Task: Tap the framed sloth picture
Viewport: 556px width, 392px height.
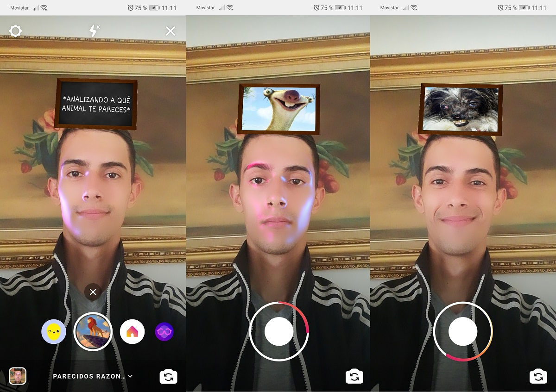Action: pyautogui.click(x=278, y=109)
